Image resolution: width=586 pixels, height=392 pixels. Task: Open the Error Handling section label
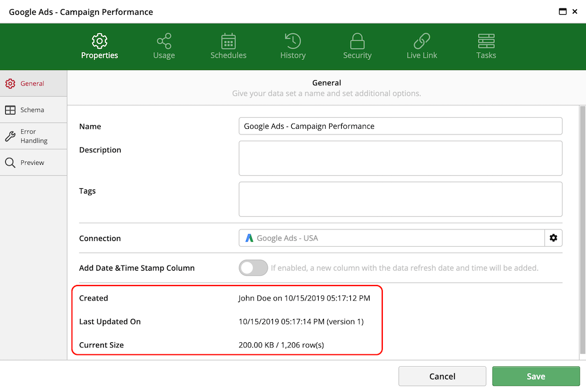[34, 136]
